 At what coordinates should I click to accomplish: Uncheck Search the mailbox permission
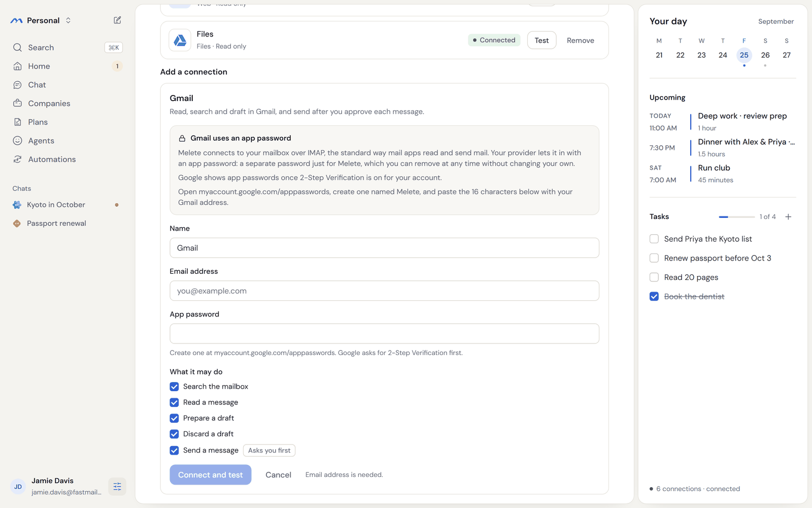(174, 387)
